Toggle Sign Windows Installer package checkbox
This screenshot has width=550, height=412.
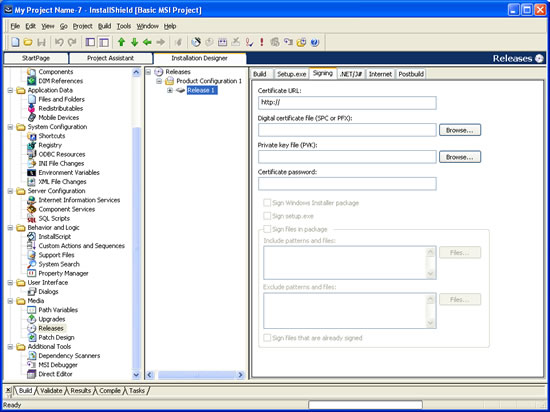(267, 203)
